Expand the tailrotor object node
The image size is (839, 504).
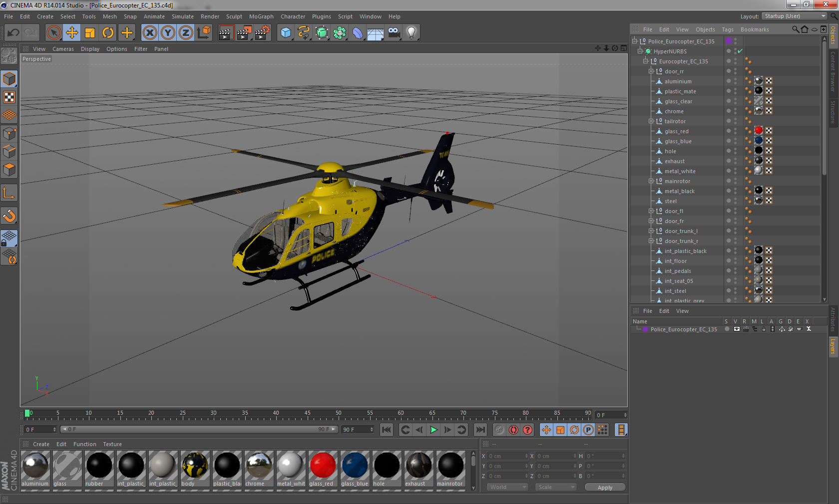pos(651,121)
